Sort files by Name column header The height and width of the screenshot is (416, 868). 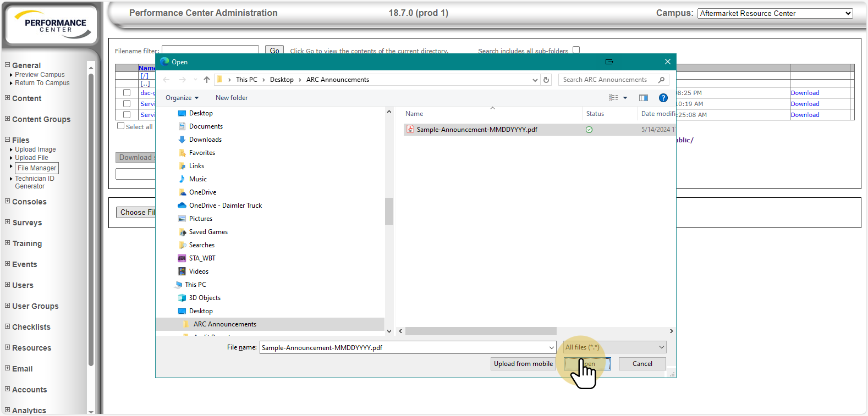tap(414, 114)
